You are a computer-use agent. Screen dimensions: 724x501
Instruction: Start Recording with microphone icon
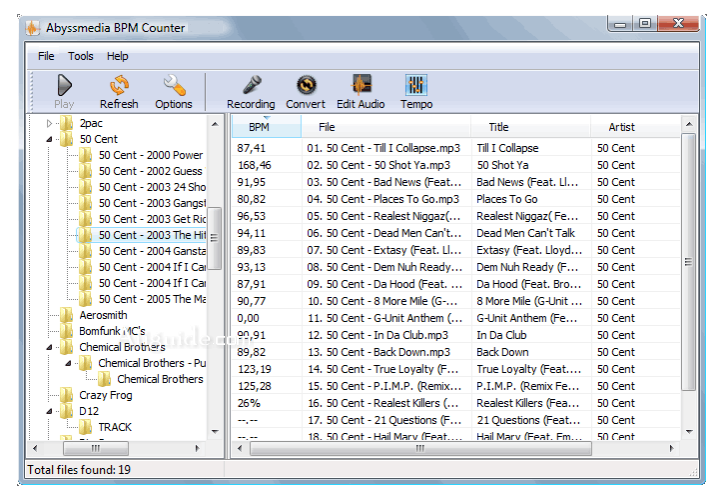click(x=252, y=86)
